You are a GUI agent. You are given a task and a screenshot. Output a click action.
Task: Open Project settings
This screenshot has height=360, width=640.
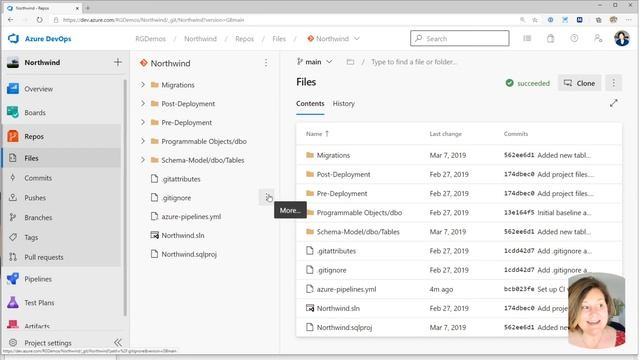[48, 343]
